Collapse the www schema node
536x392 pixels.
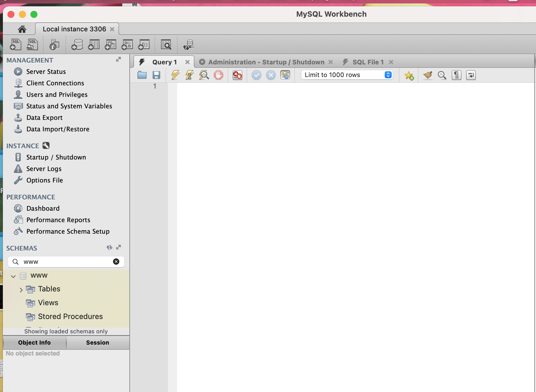pyautogui.click(x=13, y=276)
